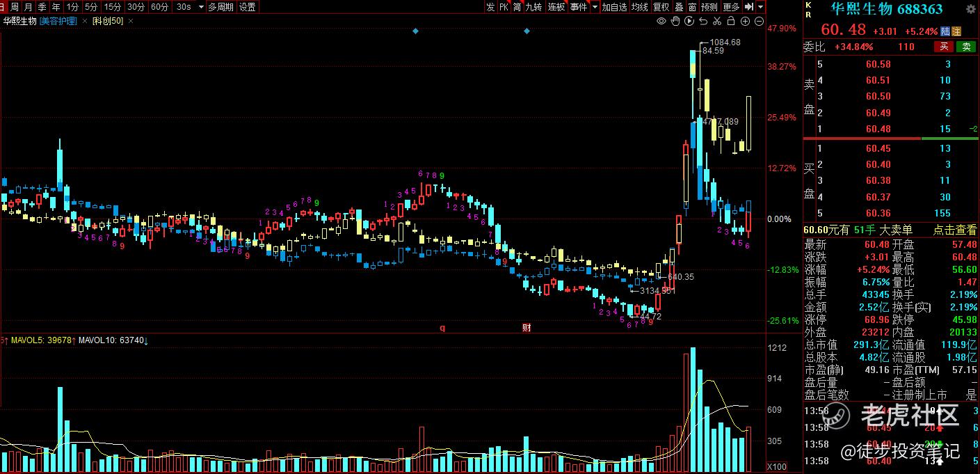Open 多周期 multi-period view
980x474 pixels.
pyautogui.click(x=221, y=7)
